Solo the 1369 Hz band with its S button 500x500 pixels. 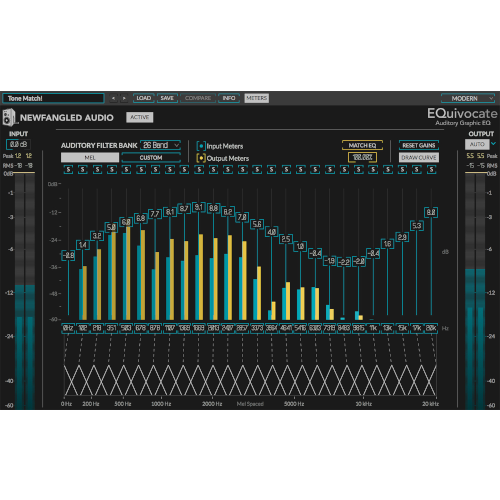coord(184,170)
